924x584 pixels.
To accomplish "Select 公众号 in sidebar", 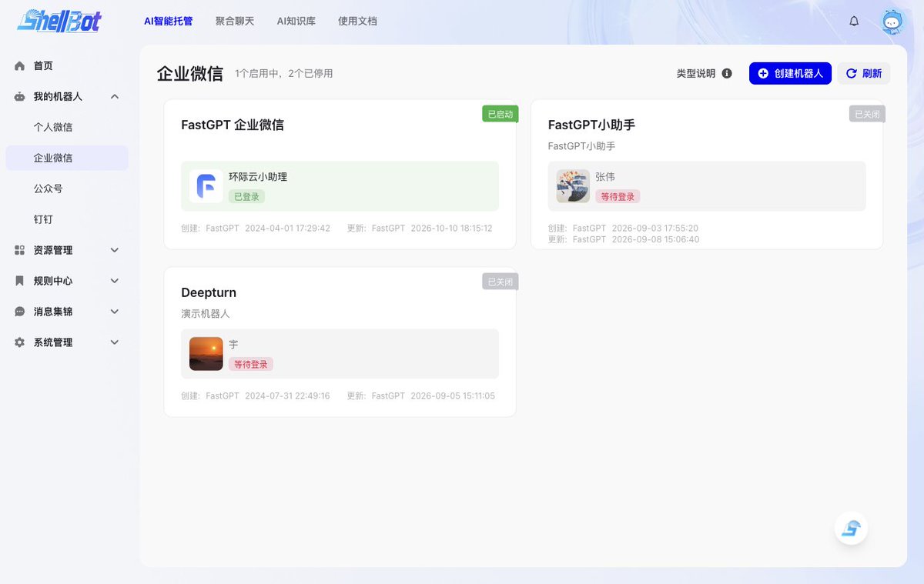I will pyautogui.click(x=67, y=189).
